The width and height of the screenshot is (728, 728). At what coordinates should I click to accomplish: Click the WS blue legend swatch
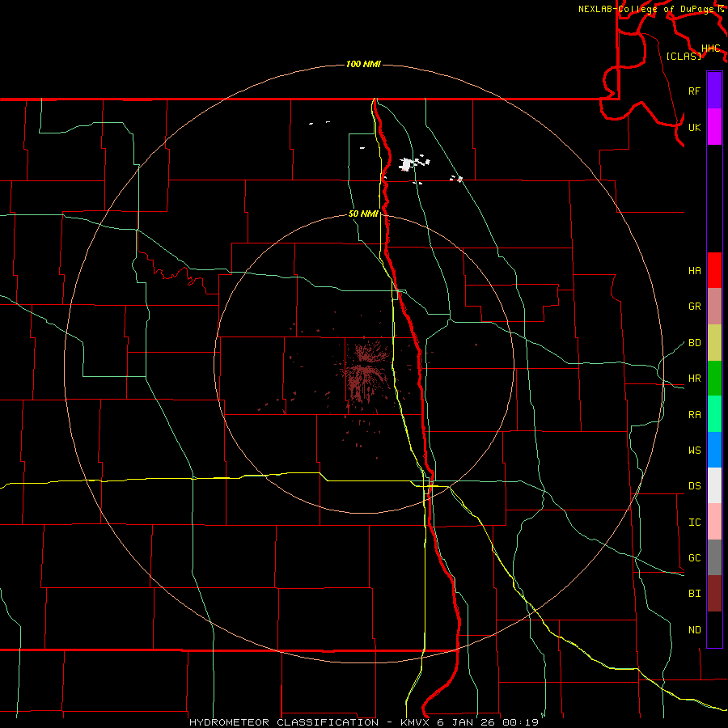714,450
